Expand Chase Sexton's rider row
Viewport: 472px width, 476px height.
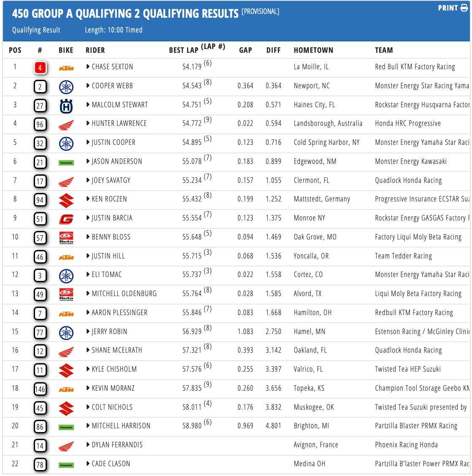88,67
